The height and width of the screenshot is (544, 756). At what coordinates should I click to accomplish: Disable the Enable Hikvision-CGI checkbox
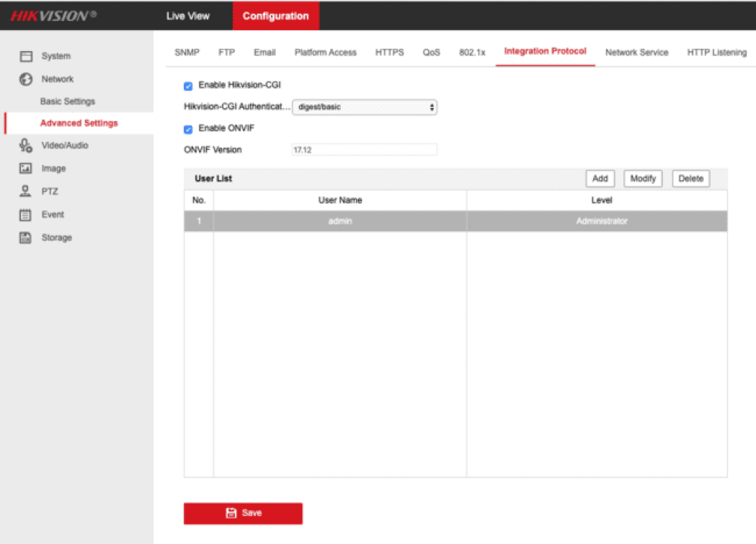pyautogui.click(x=188, y=86)
